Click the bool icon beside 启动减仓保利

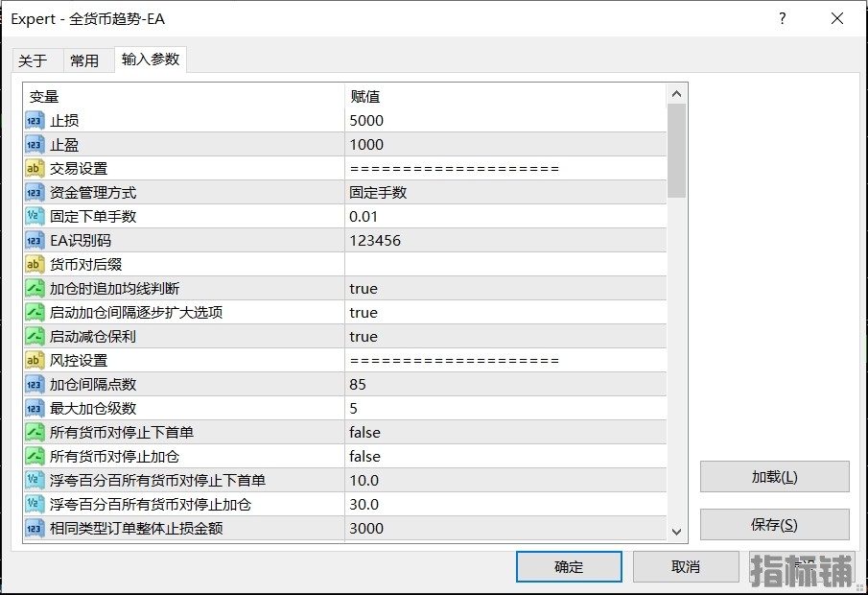click(x=34, y=336)
